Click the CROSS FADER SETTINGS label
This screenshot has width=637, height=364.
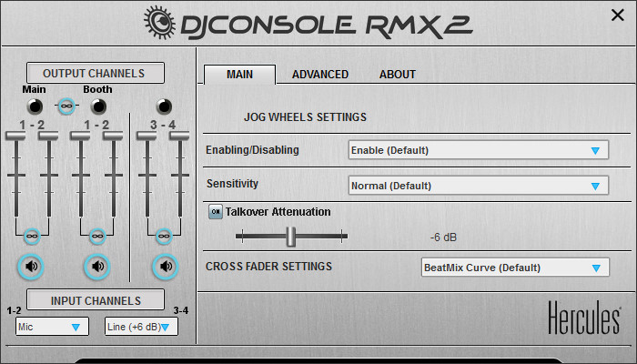coord(268,267)
